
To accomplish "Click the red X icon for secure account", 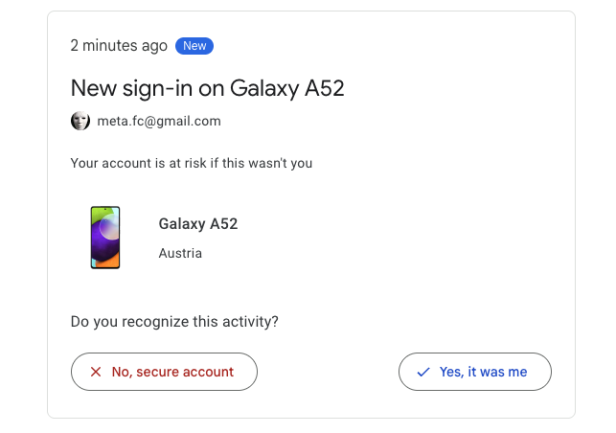I will pos(96,372).
